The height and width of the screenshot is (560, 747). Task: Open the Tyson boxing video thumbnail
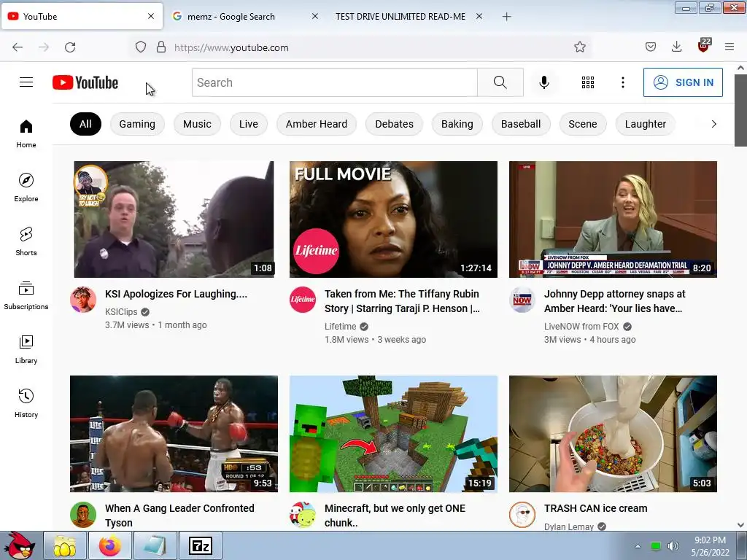click(x=174, y=434)
